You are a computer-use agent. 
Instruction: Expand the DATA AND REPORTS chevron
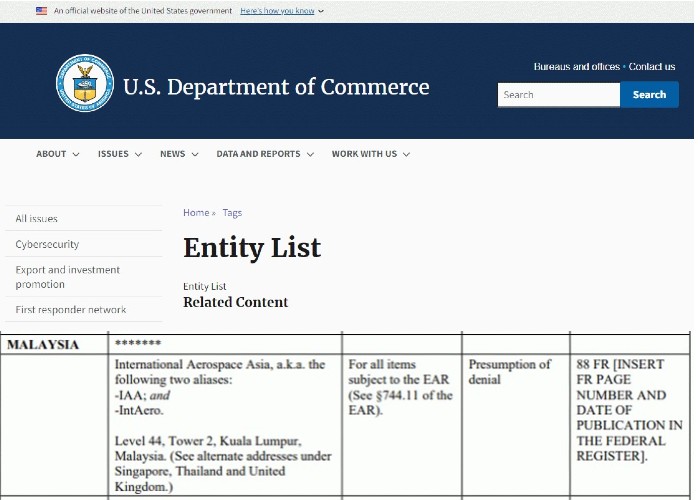(310, 154)
